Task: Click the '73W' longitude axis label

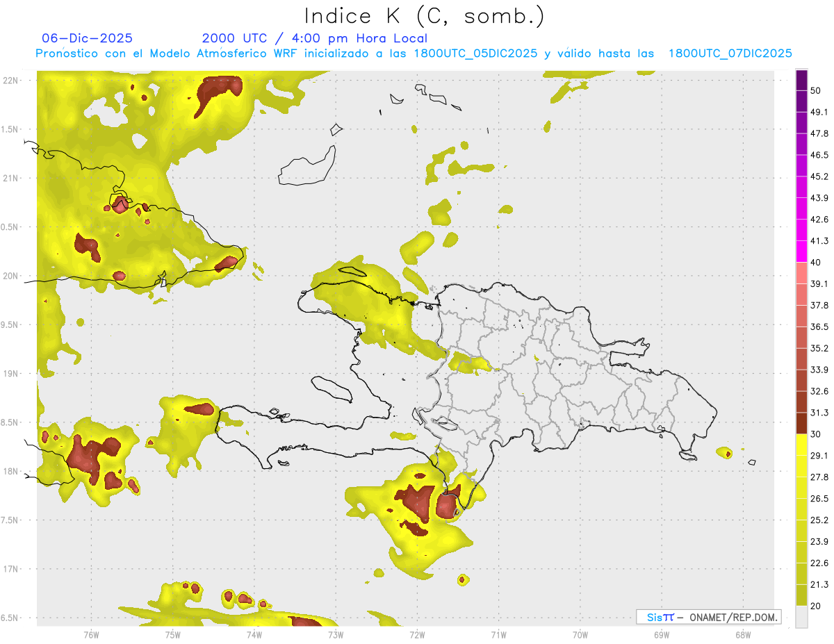Action: [336, 634]
